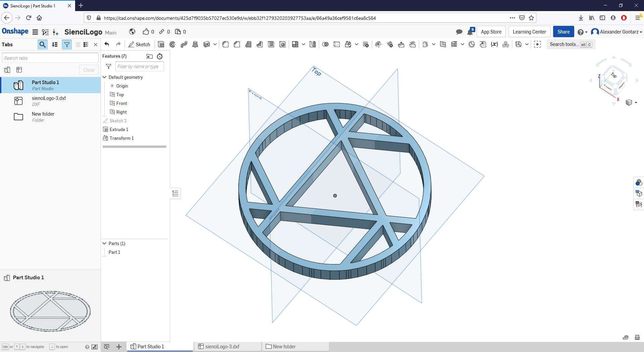Select the Chamfer tool
The height and width of the screenshot is (352, 644).
tap(237, 44)
